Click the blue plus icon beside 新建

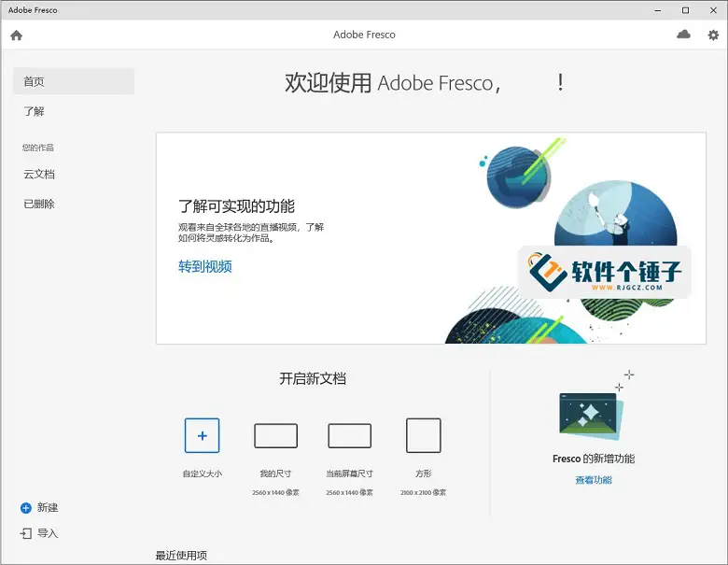25,508
